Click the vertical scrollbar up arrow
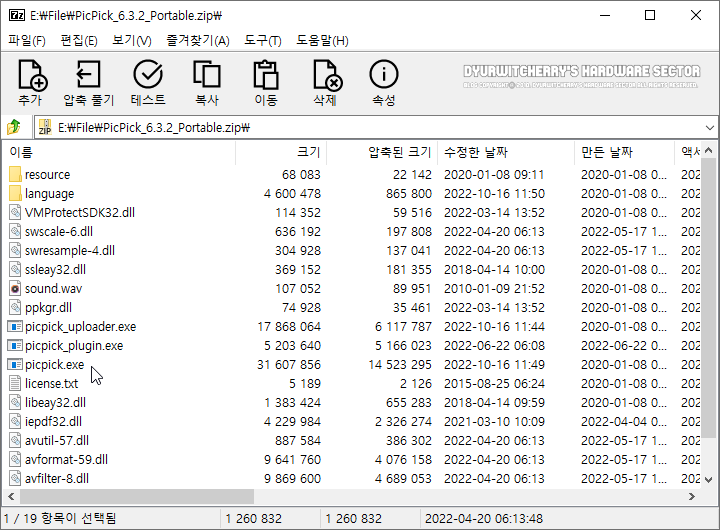This screenshot has height=530, width=720. point(709,150)
